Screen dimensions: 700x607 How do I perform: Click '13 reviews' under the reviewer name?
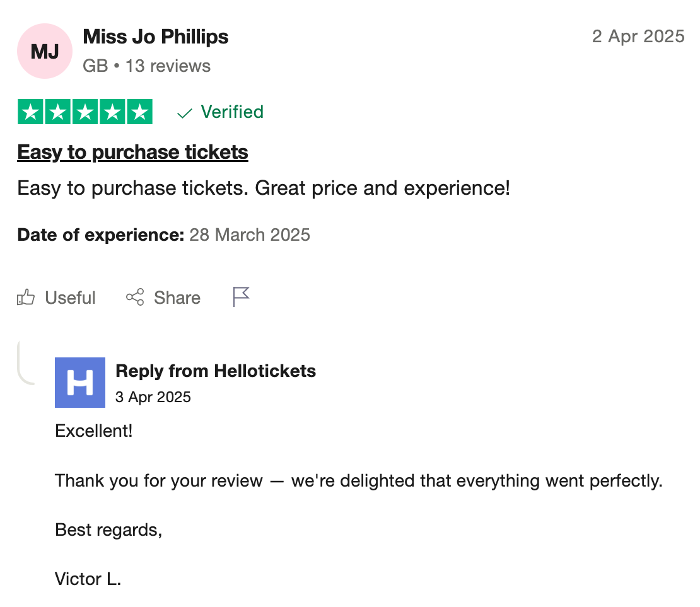click(168, 66)
